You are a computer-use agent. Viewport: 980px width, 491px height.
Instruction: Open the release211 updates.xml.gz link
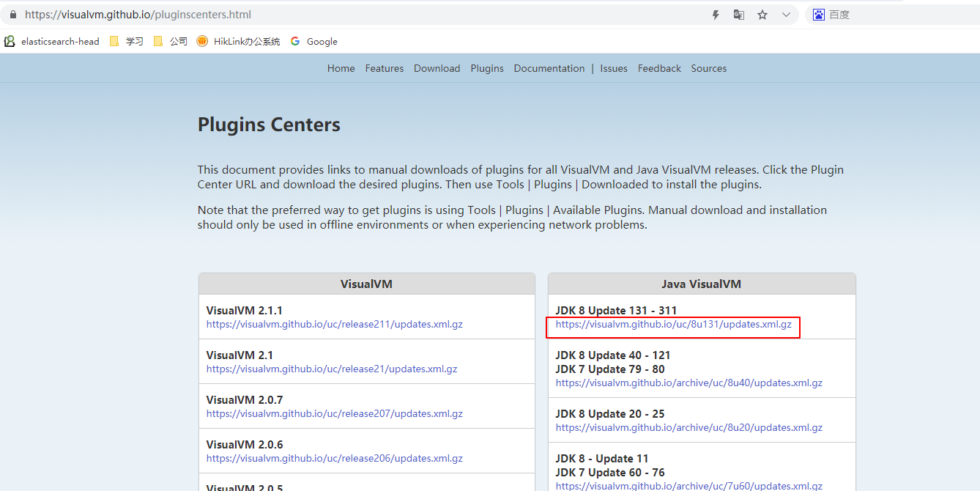(x=335, y=324)
